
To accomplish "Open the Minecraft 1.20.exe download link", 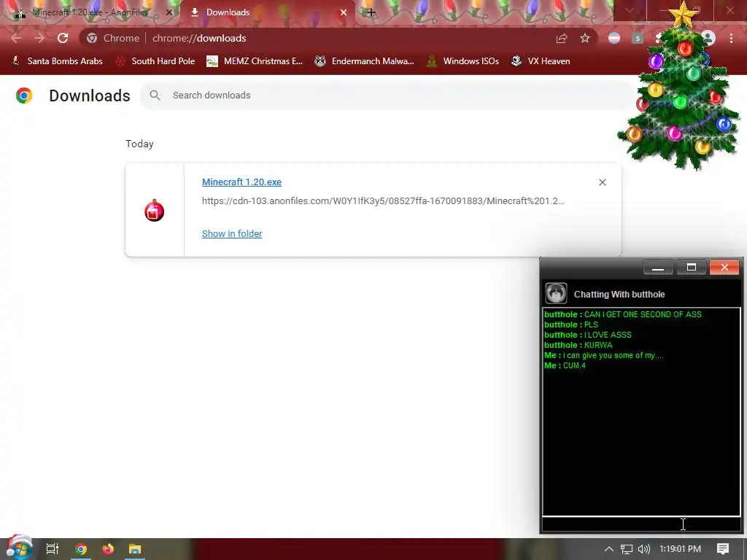I will coord(241,182).
